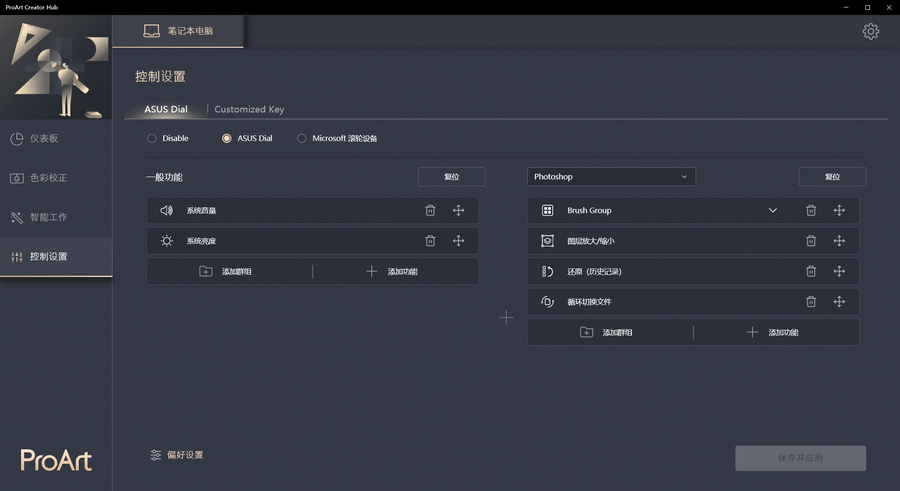
Task: Delete the 还原 (历史记录) function
Action: [811, 271]
